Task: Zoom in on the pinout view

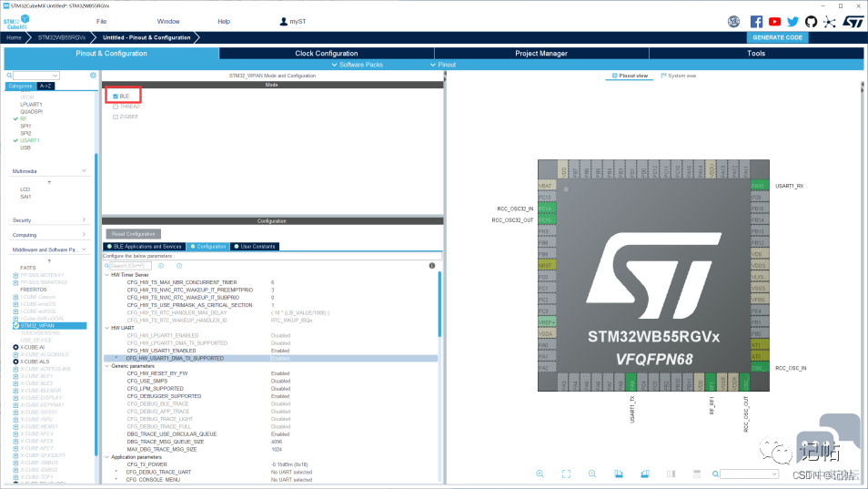Action: [540, 474]
